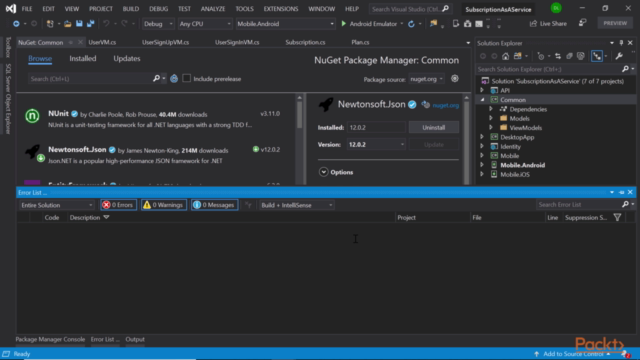Click the Undo toolbar icon
The height and width of the screenshot is (360, 640).
[106, 24]
